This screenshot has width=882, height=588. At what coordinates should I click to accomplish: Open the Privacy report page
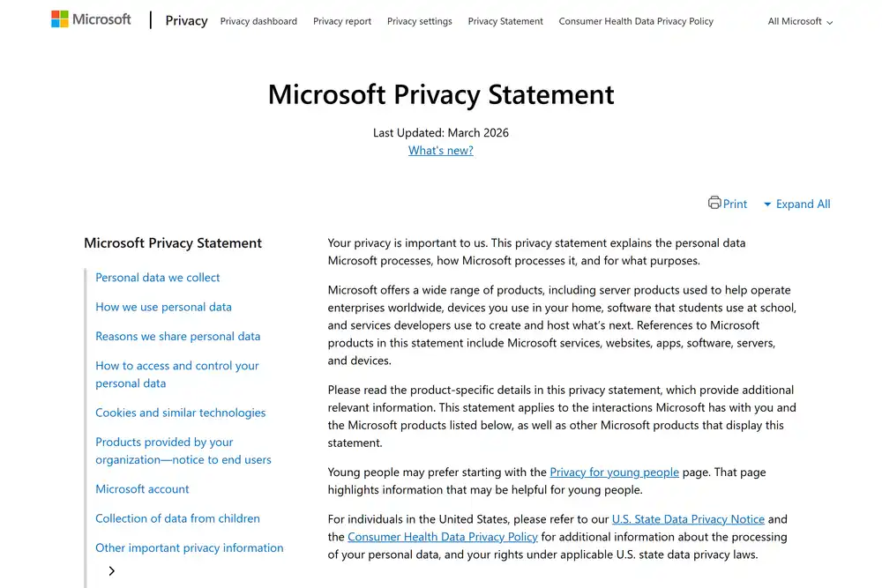342,21
